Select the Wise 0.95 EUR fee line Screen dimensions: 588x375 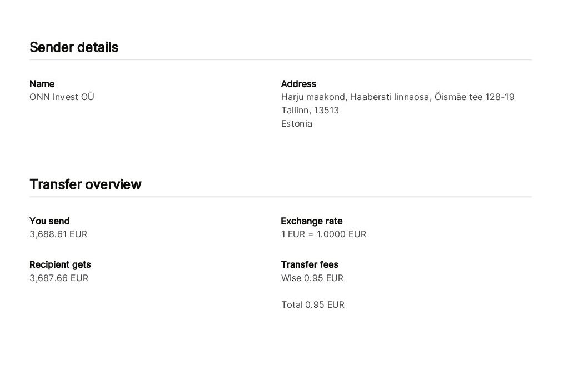312,278
